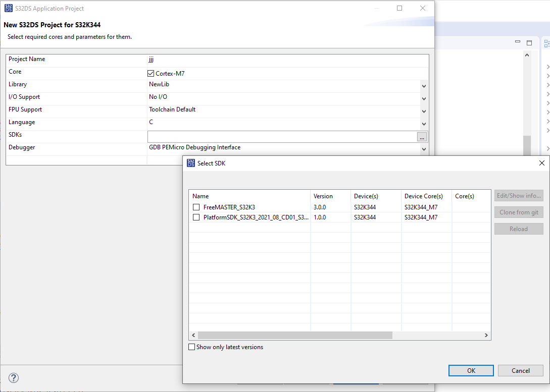
Task: Click the Select SDK dialog icon
Action: pos(191,163)
